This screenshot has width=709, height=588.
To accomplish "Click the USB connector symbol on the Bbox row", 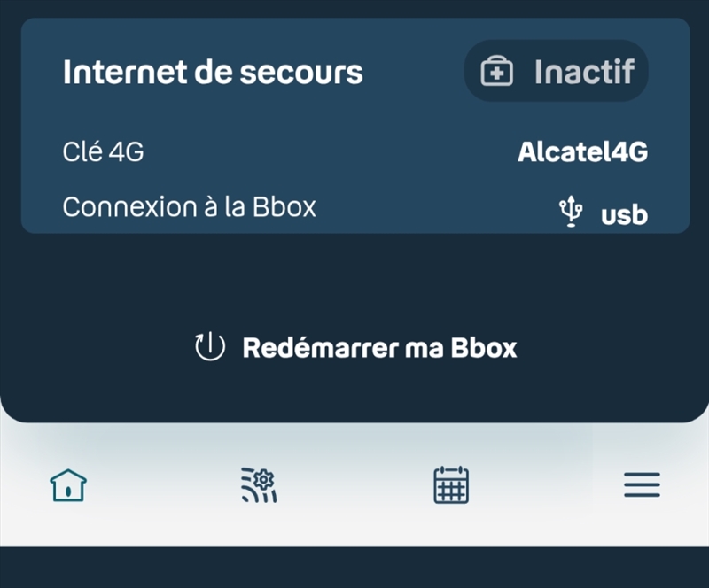I will [x=570, y=211].
